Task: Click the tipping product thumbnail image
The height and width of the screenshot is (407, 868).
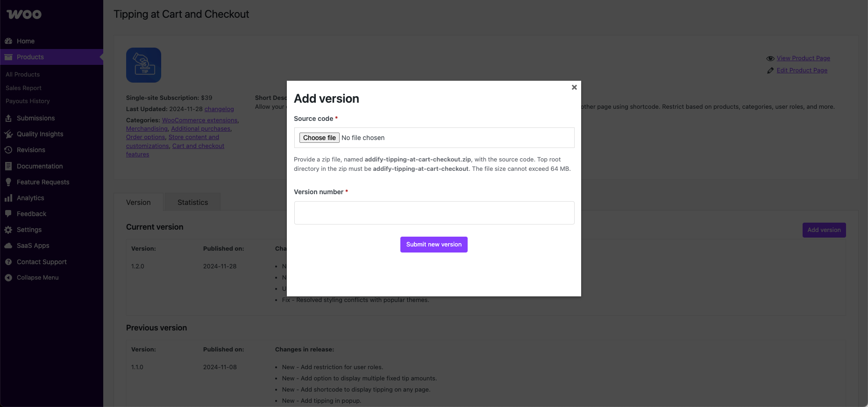Action: (x=143, y=65)
